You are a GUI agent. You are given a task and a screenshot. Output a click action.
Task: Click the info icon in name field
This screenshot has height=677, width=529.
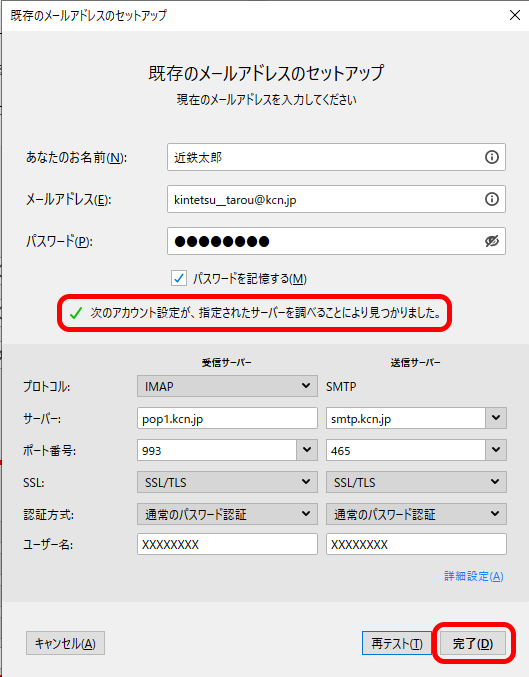491,157
